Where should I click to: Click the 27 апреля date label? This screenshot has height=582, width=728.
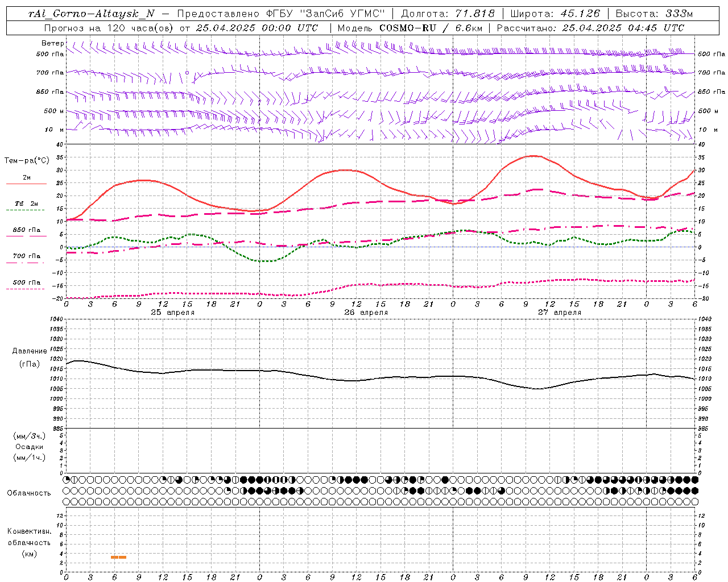pyautogui.click(x=559, y=313)
